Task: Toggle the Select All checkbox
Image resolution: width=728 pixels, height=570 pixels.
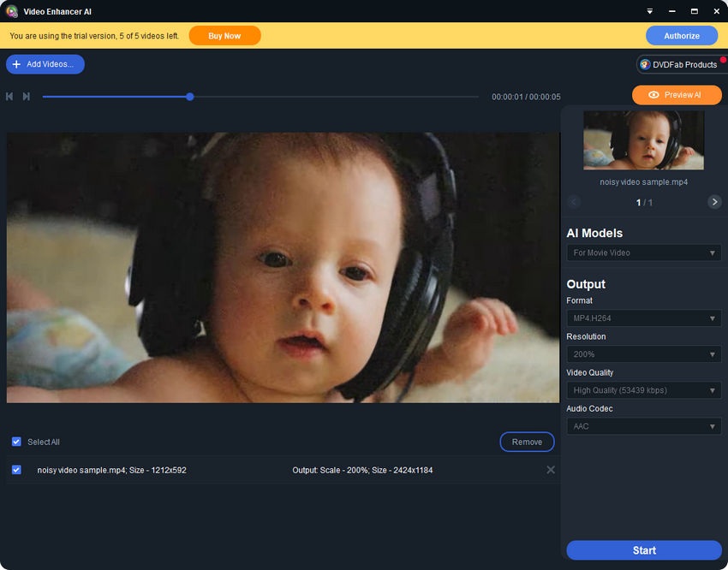Action: pos(16,442)
